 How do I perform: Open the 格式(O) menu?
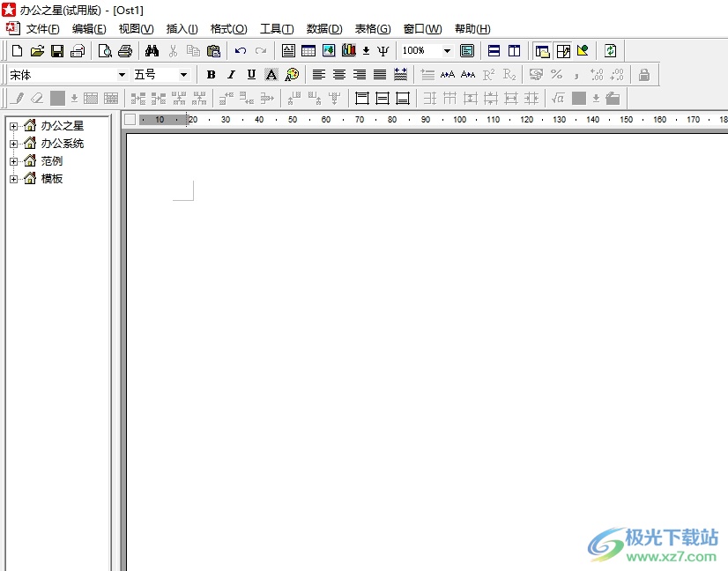pyautogui.click(x=228, y=29)
